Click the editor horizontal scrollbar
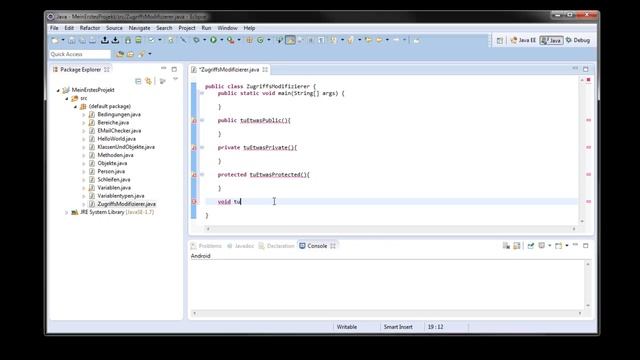The image size is (640, 360). (391, 229)
